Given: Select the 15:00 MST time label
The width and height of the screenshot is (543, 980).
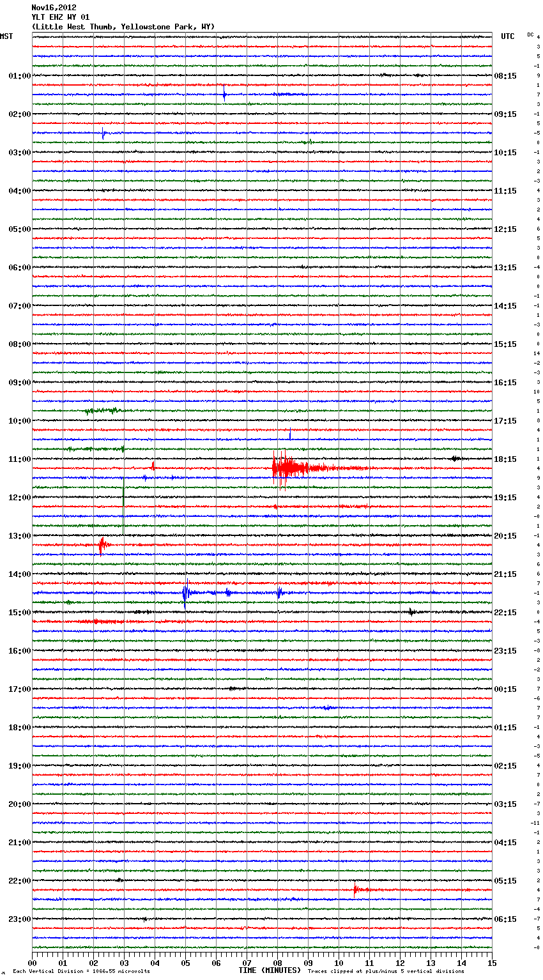Looking at the screenshot, I should coord(20,613).
